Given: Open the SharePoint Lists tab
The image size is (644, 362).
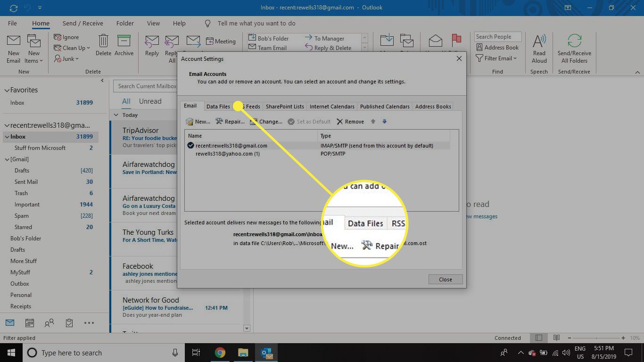Looking at the screenshot, I should 285,107.
